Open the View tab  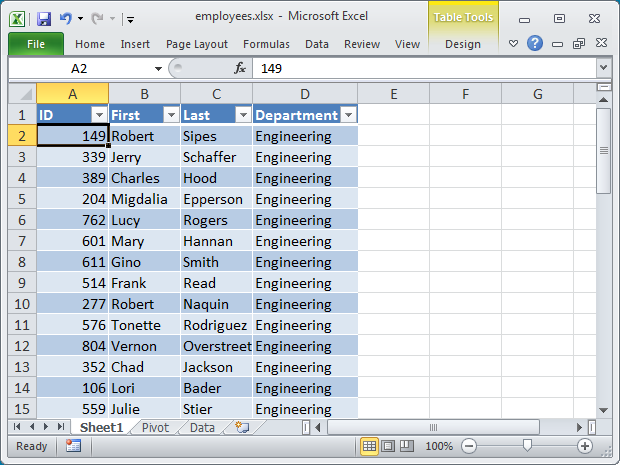pyautogui.click(x=407, y=44)
